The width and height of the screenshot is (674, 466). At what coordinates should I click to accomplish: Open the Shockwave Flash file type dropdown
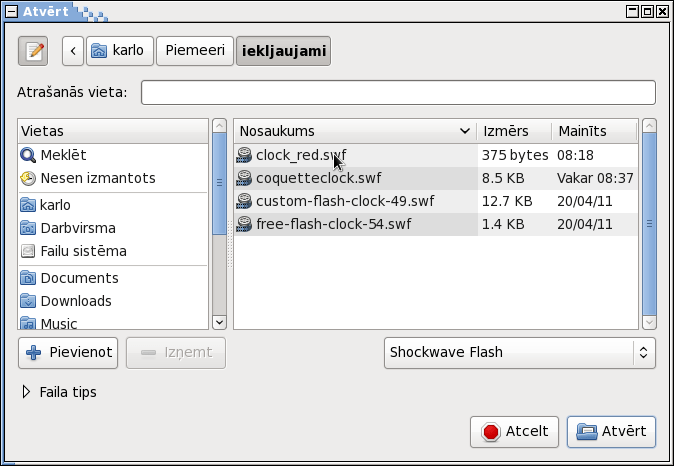point(520,353)
